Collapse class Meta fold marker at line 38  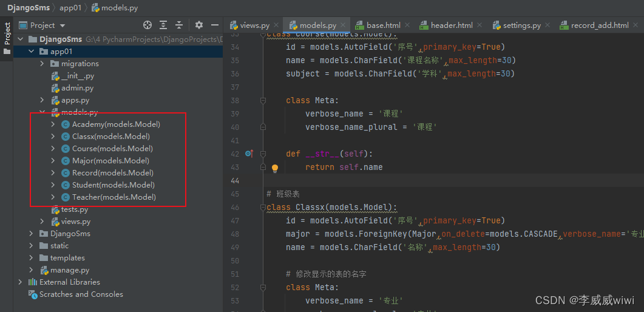coord(263,100)
